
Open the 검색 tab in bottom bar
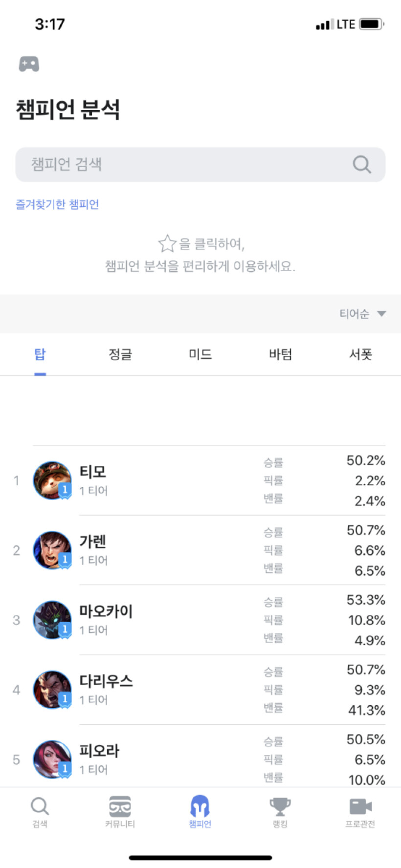pyautogui.click(x=40, y=812)
